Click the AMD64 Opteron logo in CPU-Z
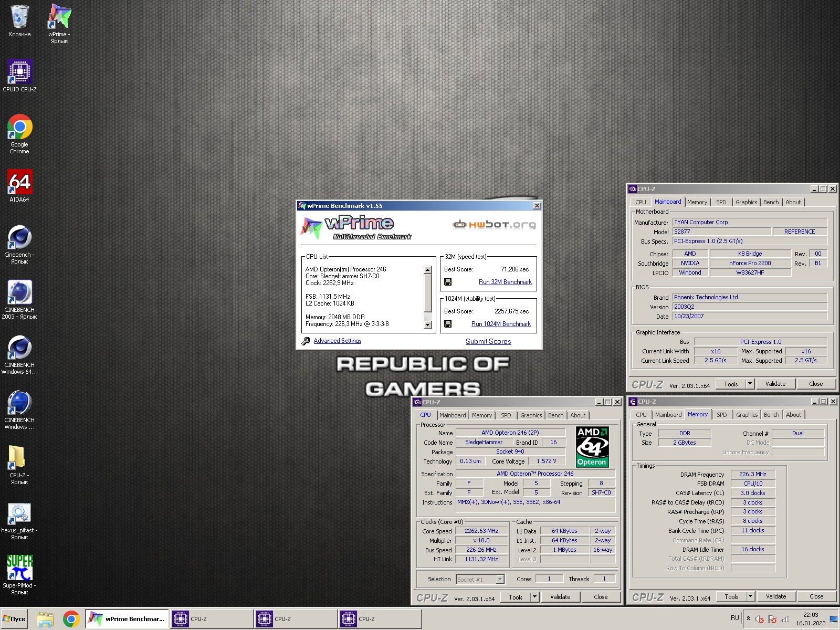Screen dimensions: 840x630 click(x=592, y=447)
